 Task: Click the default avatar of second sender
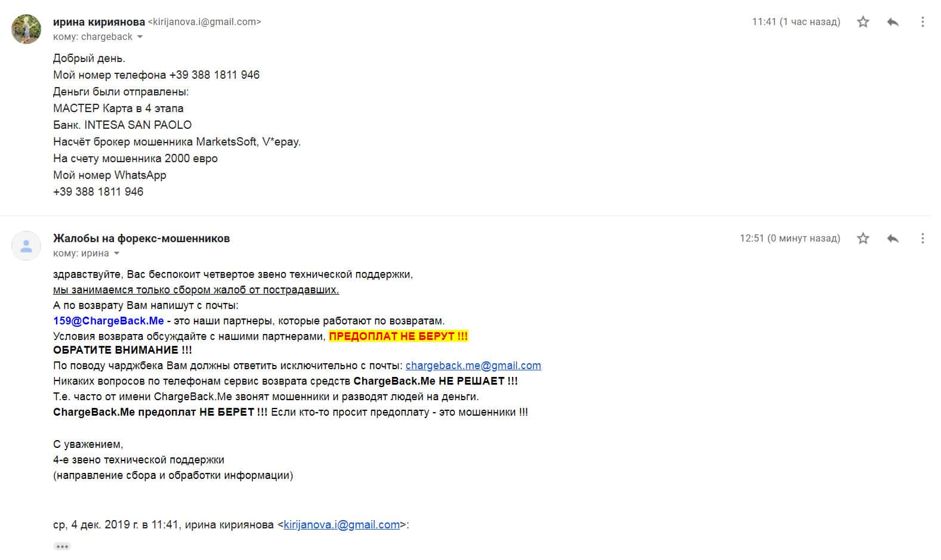click(x=26, y=246)
